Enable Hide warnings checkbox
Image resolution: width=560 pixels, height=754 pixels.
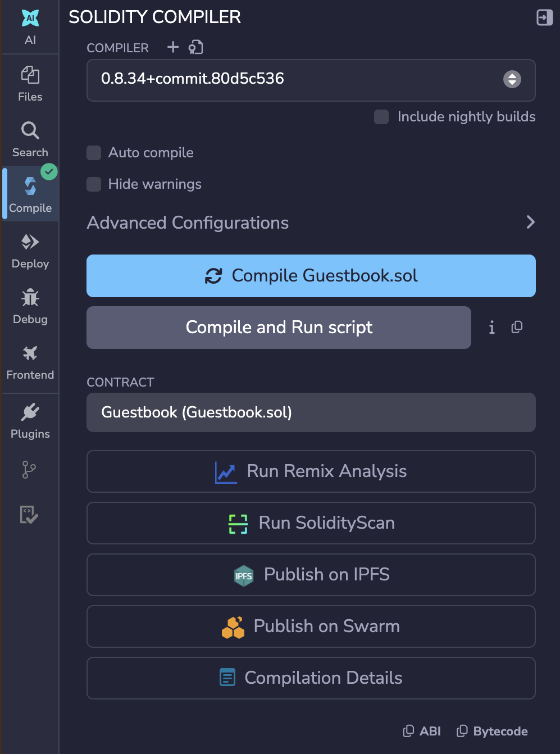[x=94, y=184]
